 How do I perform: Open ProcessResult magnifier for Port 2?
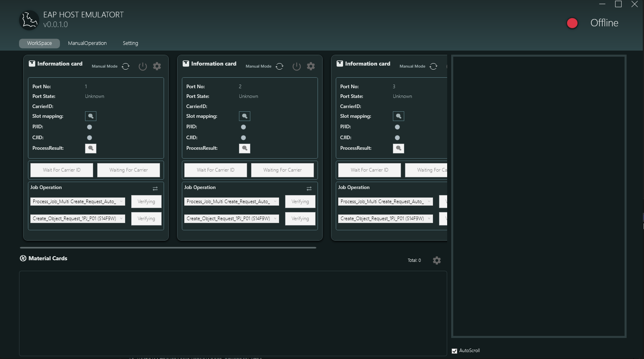245,149
